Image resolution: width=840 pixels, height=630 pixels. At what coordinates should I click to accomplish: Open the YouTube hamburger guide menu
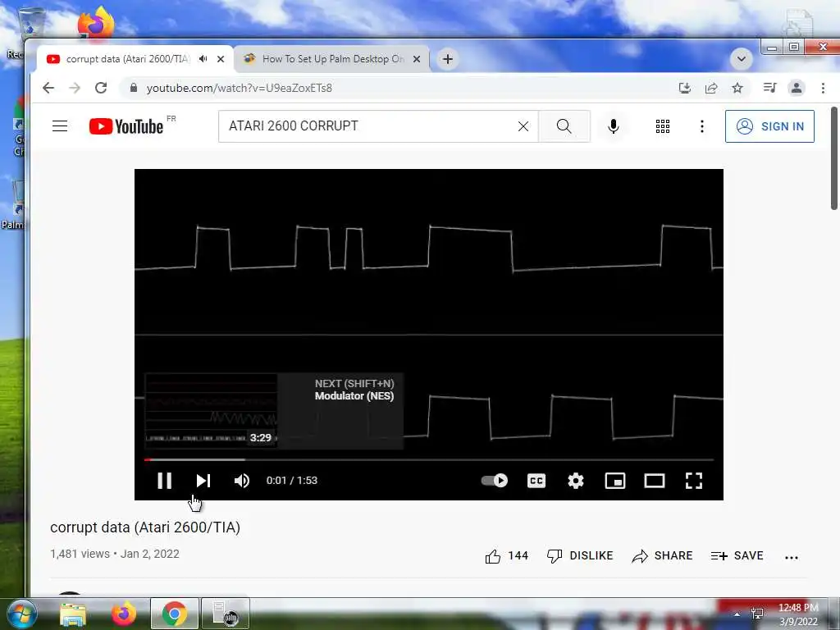(60, 126)
